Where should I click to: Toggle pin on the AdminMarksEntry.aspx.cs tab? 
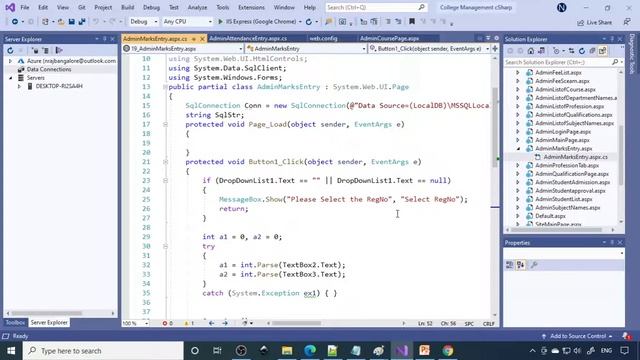coord(193,39)
